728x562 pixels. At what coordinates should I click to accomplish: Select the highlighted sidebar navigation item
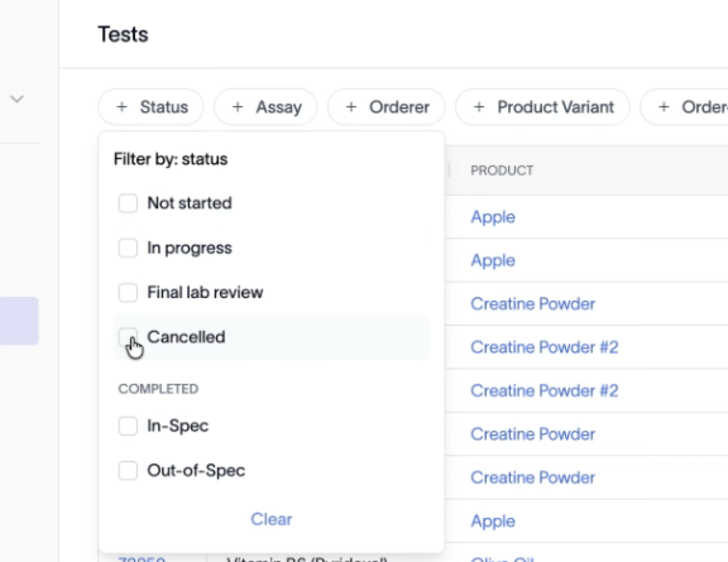click(x=19, y=321)
